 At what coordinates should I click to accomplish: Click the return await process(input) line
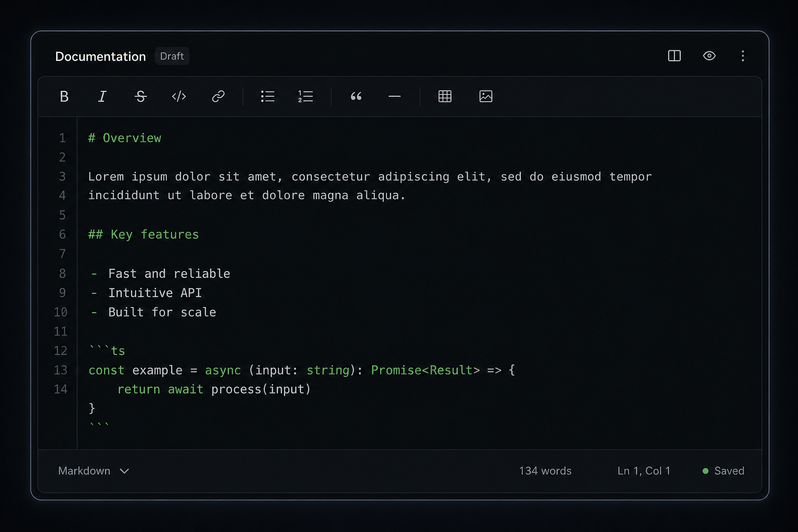tap(214, 390)
